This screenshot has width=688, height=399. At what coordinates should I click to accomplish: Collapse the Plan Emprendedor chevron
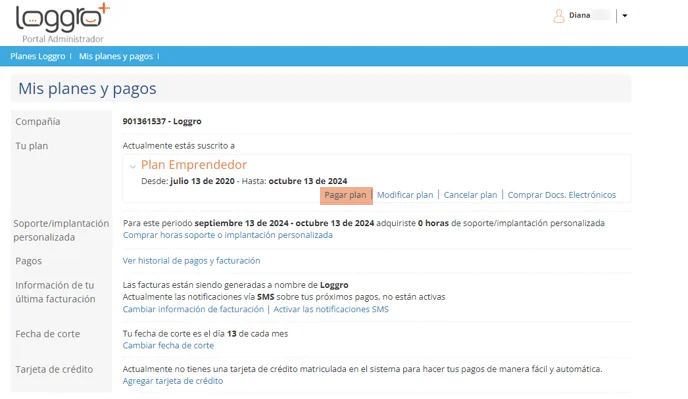pos(133,166)
